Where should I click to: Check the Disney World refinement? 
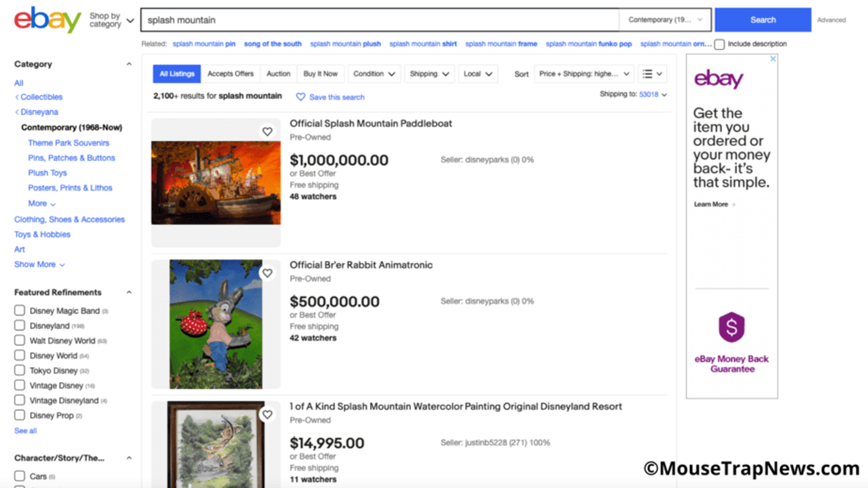pyautogui.click(x=20, y=355)
